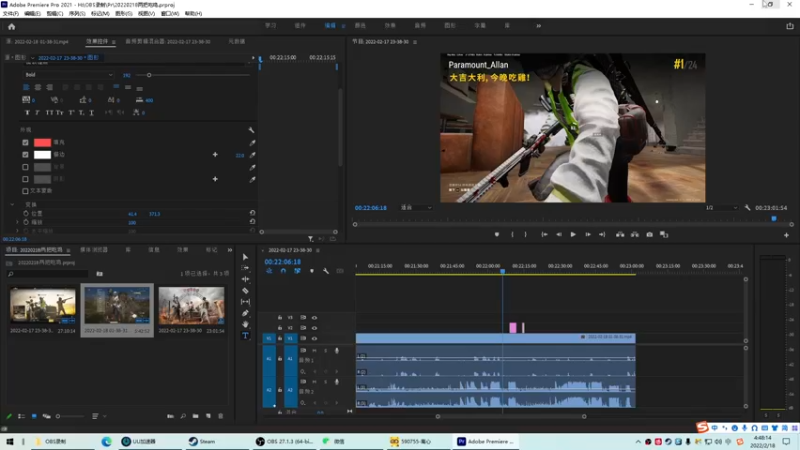800x450 pixels.
Task: Open the program monitor zoom level dropdown
Action: (x=416, y=208)
